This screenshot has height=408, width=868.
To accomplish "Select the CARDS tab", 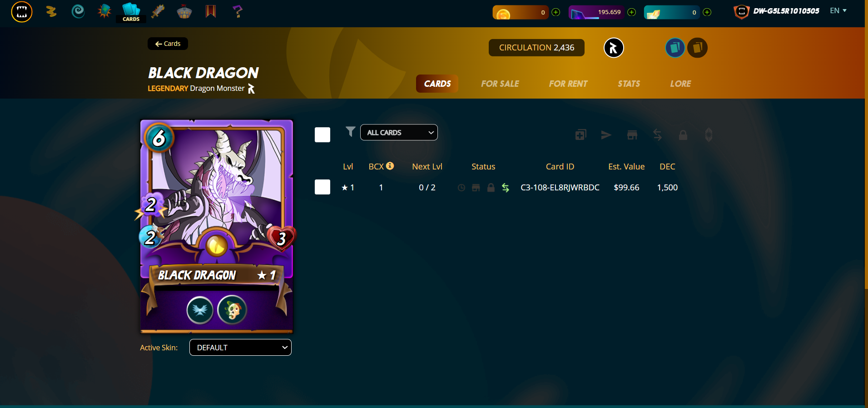I will click(x=437, y=84).
